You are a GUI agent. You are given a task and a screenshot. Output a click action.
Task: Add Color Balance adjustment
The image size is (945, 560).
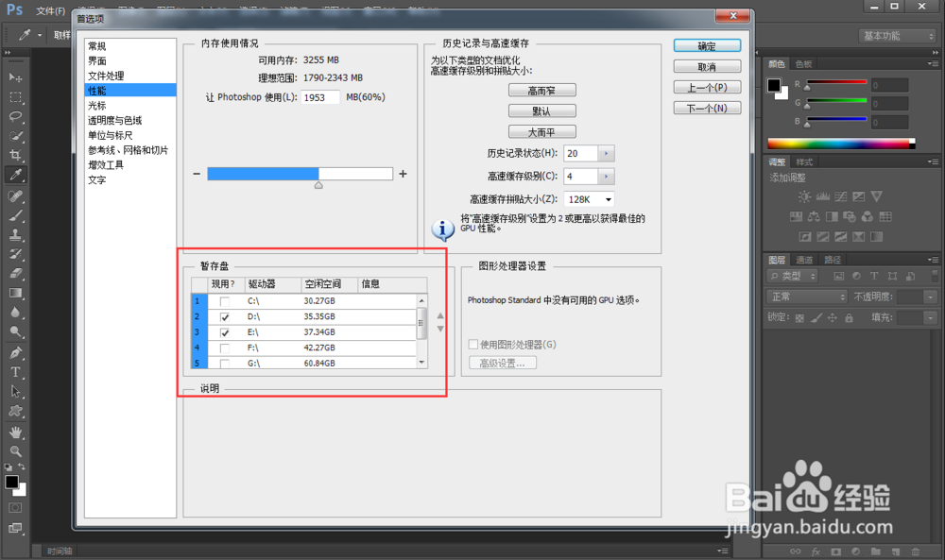pyautogui.click(x=814, y=216)
